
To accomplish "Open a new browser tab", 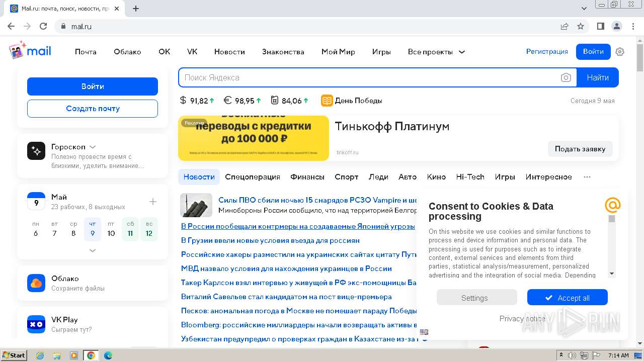I will tap(136, 9).
